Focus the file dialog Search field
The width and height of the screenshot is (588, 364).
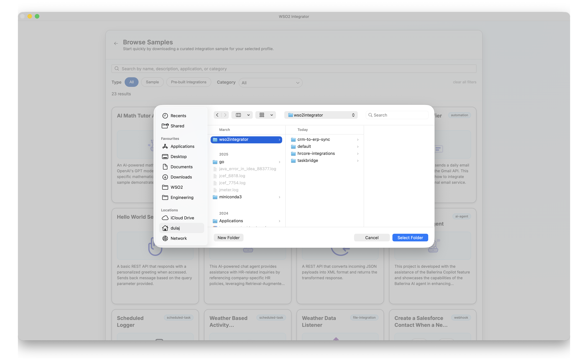point(397,115)
